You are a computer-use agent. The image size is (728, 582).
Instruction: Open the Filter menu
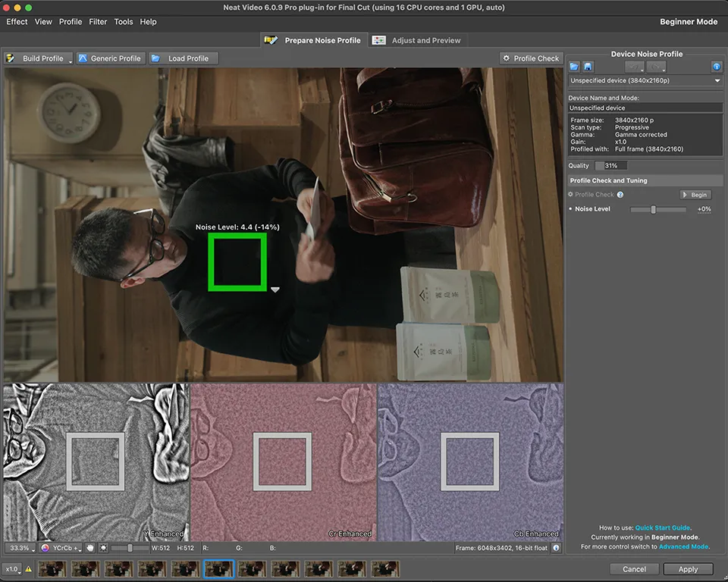pyautogui.click(x=98, y=22)
